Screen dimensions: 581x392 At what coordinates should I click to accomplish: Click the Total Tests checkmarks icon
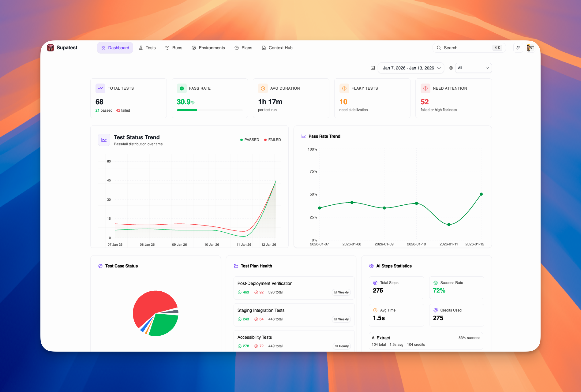100,88
